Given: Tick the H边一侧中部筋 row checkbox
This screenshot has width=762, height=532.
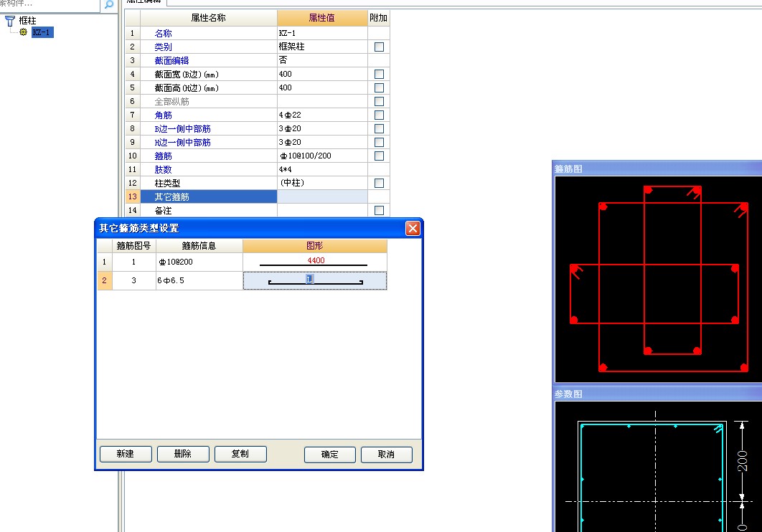Looking at the screenshot, I should click(379, 142).
